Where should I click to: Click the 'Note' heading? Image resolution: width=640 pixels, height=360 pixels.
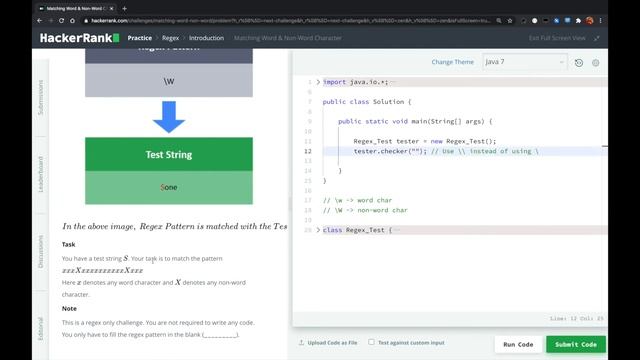tap(69, 309)
